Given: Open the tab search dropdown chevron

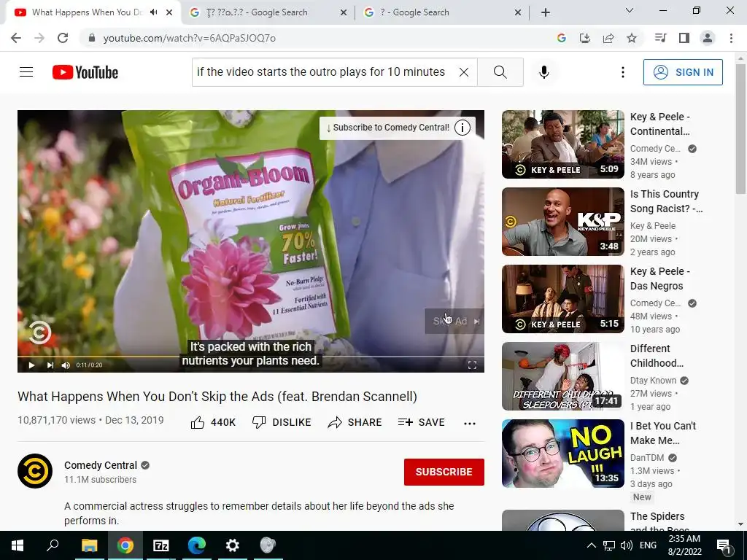Looking at the screenshot, I should click(x=630, y=10).
